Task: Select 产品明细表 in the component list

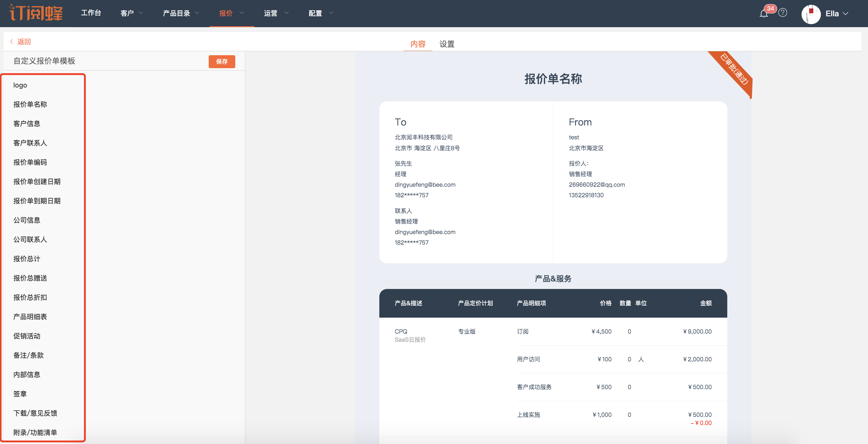Action: (30, 317)
